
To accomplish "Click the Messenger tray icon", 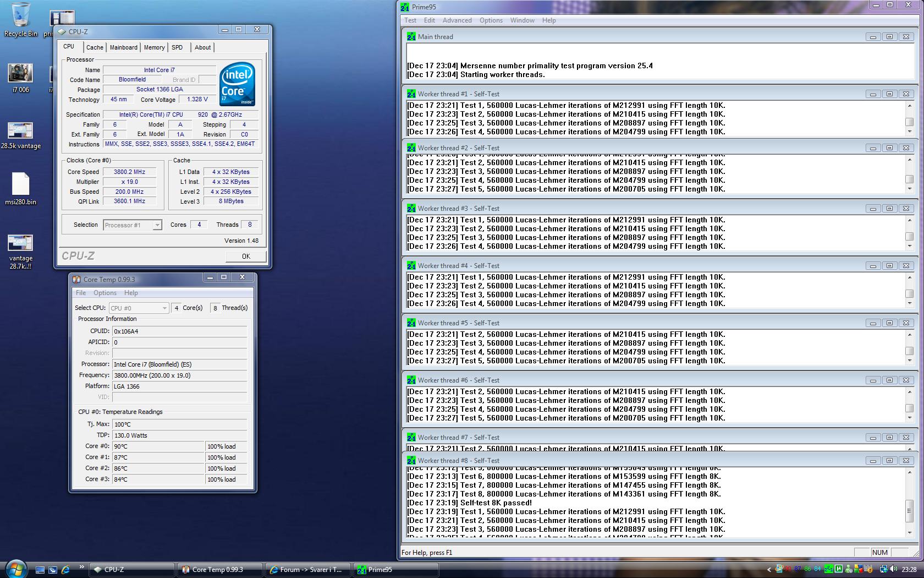I will [x=849, y=569].
